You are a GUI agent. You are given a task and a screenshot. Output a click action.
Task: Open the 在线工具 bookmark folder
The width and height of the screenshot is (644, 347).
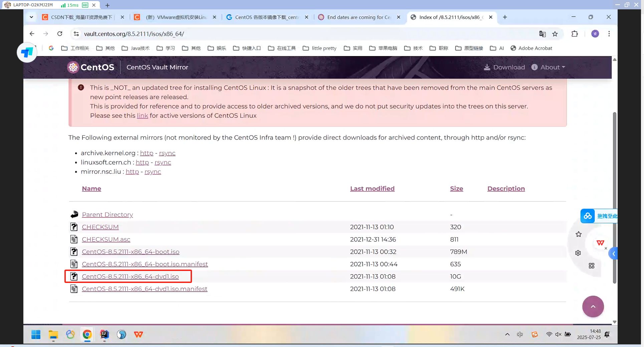[x=282, y=48]
